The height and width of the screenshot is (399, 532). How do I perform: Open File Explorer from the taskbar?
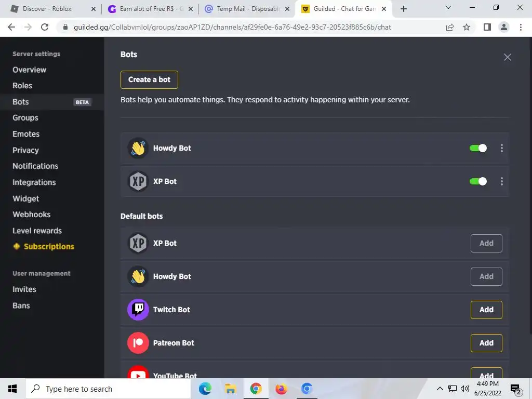coord(231,389)
